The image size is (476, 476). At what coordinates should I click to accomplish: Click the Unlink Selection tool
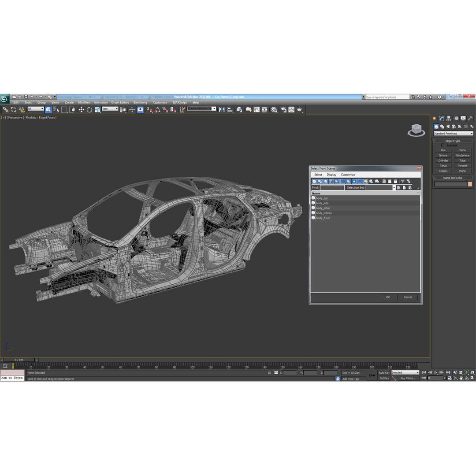click(x=13, y=110)
